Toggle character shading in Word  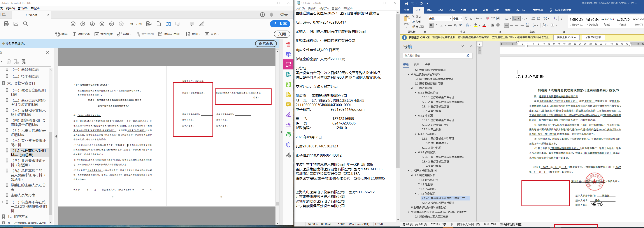[x=493, y=25]
